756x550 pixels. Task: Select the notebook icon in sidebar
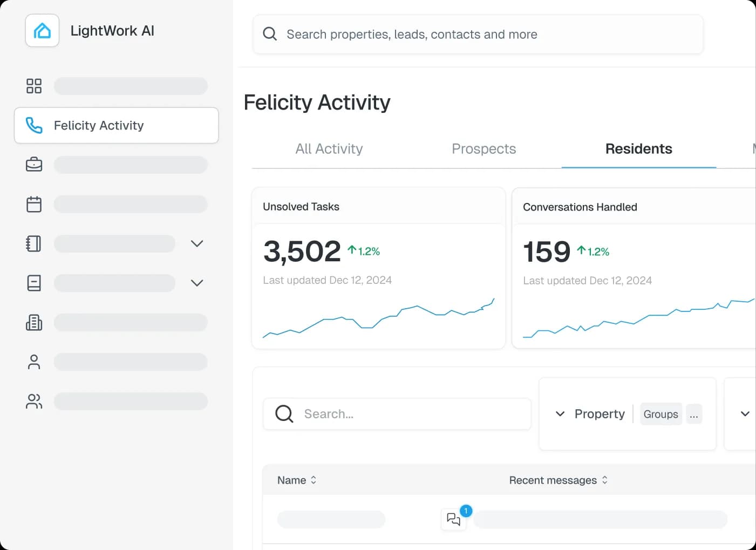(34, 243)
